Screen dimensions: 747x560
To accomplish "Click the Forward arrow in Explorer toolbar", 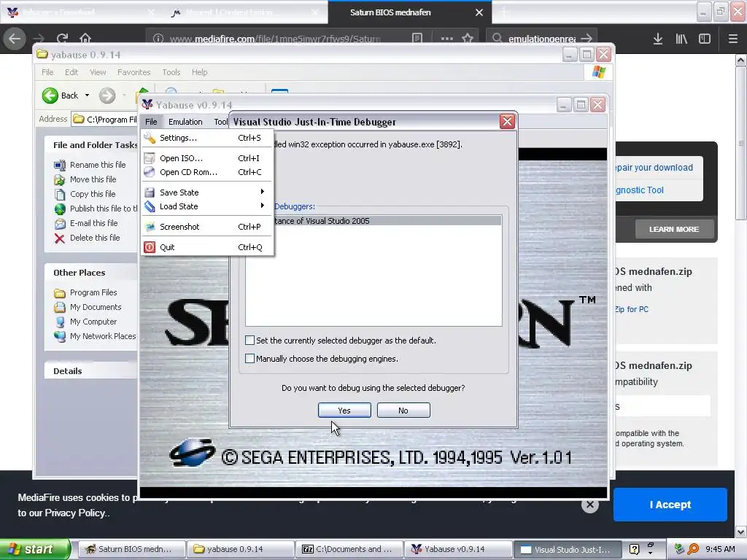I will point(107,96).
